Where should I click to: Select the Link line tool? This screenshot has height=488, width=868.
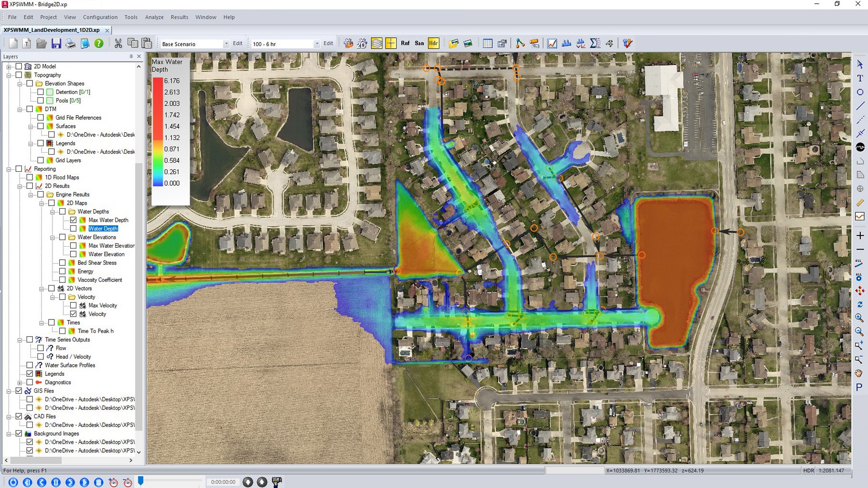860,106
